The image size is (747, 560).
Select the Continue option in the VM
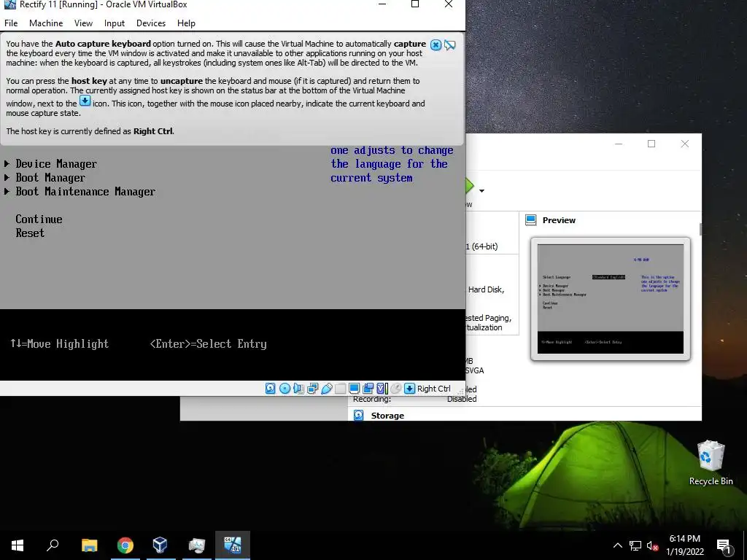click(x=39, y=219)
